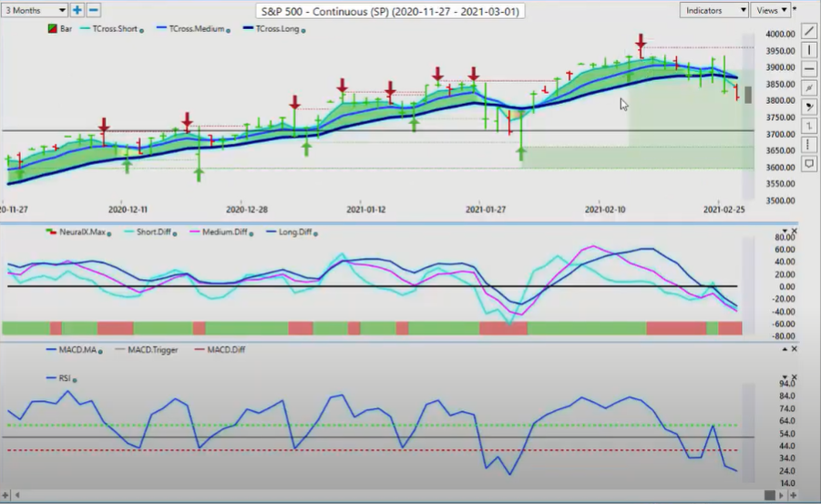The height and width of the screenshot is (504, 821).
Task: Click the red sell arrow above 3950 level
Action: [641, 41]
